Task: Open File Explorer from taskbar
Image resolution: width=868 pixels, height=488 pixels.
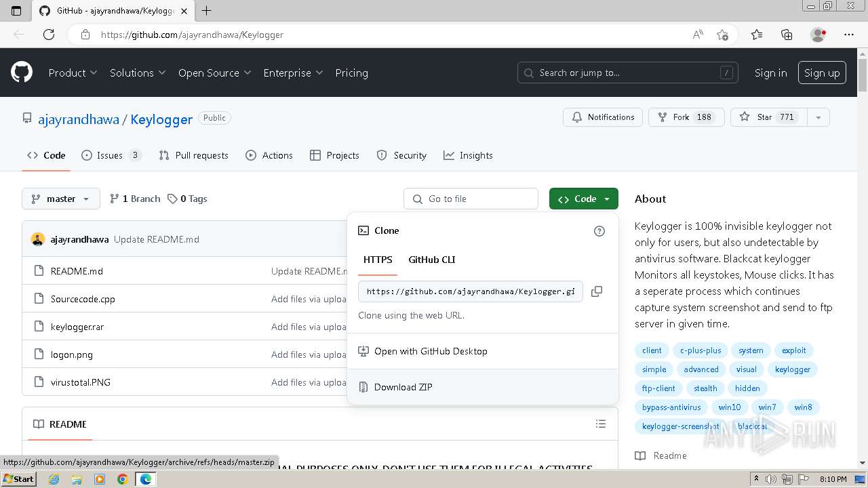Action: (x=77, y=479)
